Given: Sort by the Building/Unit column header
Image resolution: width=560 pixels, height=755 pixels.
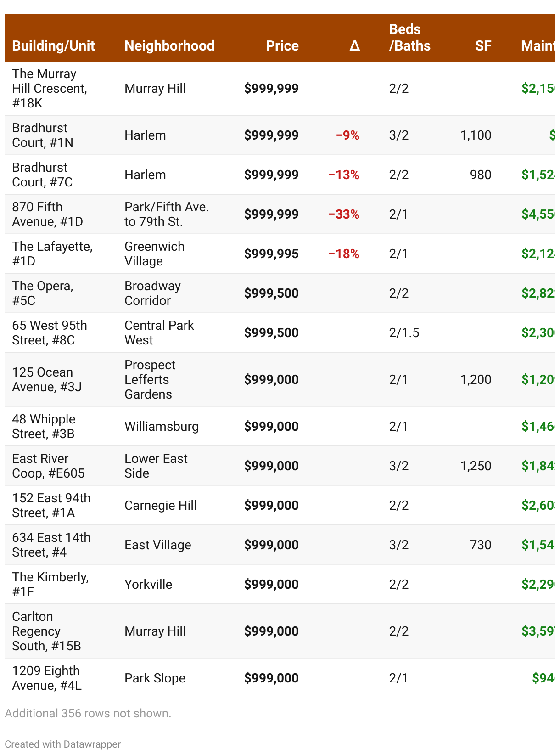Looking at the screenshot, I should pyautogui.click(x=53, y=45).
